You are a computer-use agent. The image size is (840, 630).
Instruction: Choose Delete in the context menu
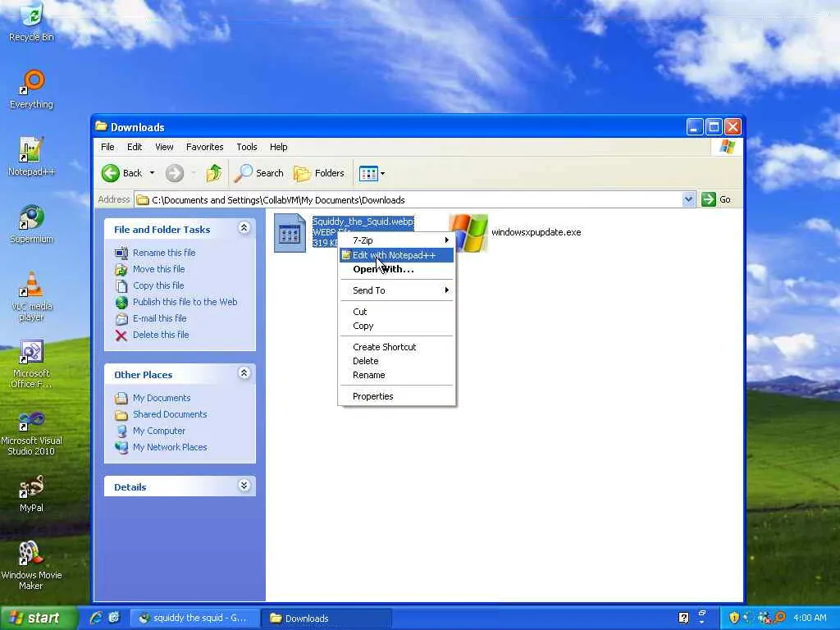(396, 361)
